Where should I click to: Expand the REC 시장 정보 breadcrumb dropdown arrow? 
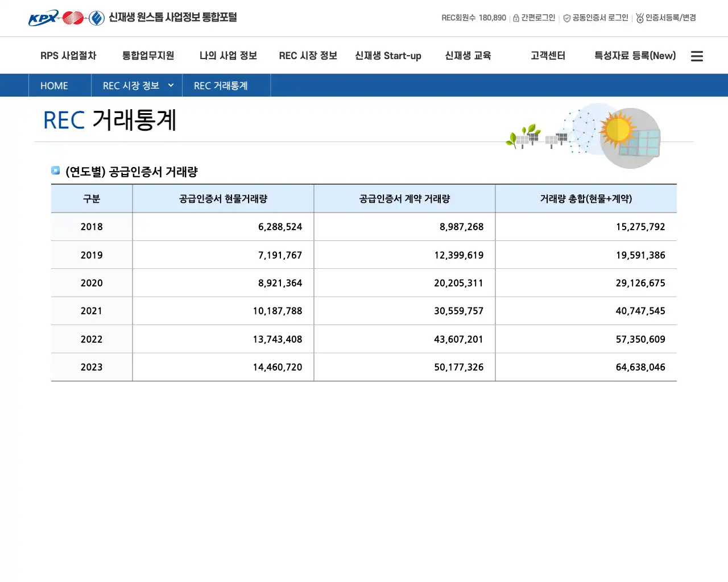pyautogui.click(x=171, y=85)
